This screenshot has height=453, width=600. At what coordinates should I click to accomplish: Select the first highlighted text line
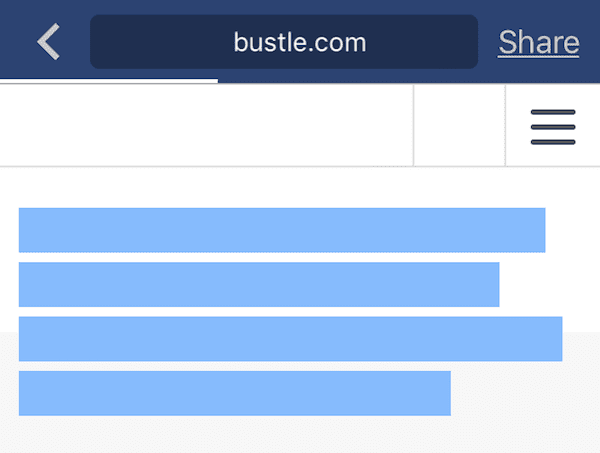click(x=282, y=230)
